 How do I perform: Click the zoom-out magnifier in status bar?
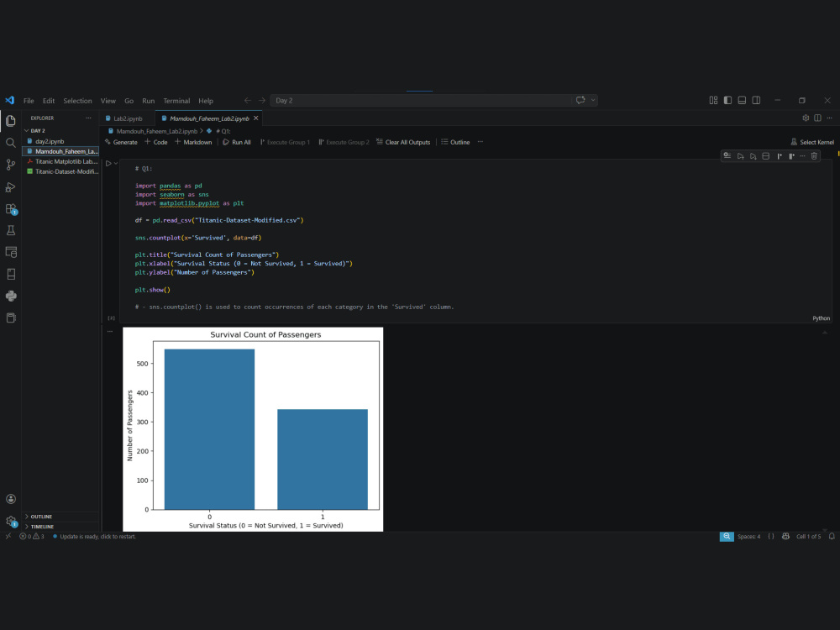[x=727, y=536]
